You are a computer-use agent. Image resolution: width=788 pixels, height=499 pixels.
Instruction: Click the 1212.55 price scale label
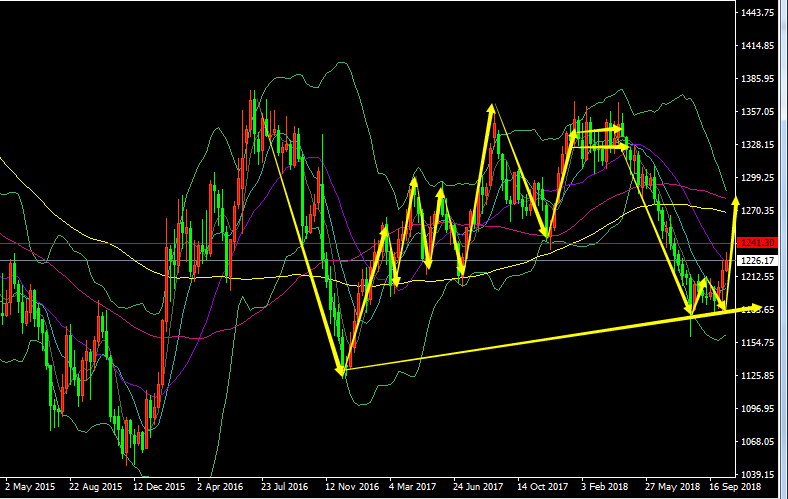pyautogui.click(x=757, y=277)
